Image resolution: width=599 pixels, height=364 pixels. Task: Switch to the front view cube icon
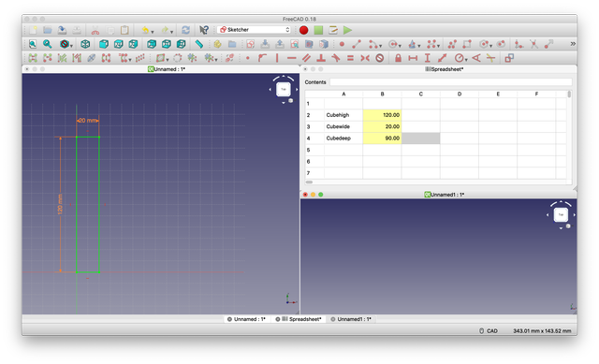click(104, 44)
